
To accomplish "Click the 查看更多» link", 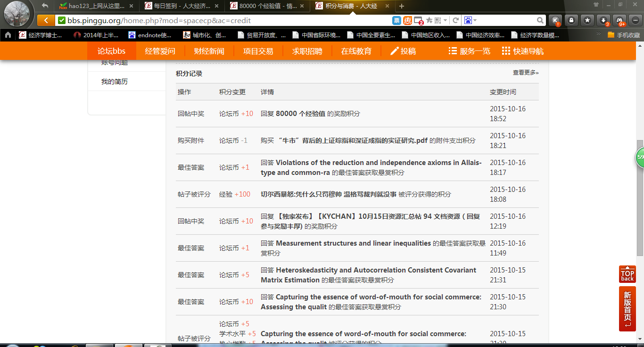I will coord(526,73).
